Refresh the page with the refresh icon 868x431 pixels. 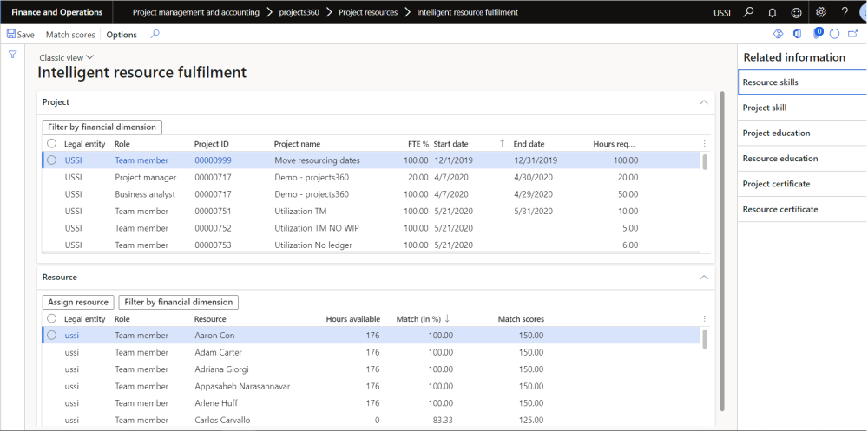coord(834,34)
